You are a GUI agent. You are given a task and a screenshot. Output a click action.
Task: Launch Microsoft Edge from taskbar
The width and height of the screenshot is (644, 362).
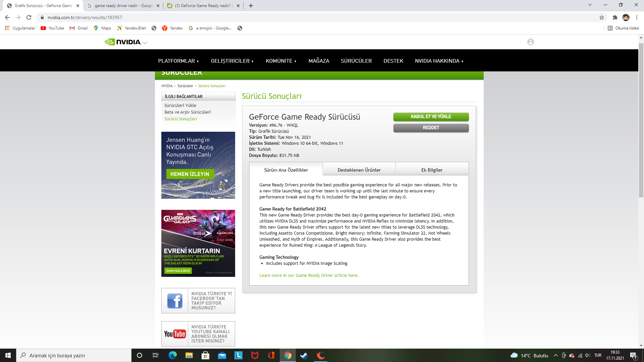[172, 355]
